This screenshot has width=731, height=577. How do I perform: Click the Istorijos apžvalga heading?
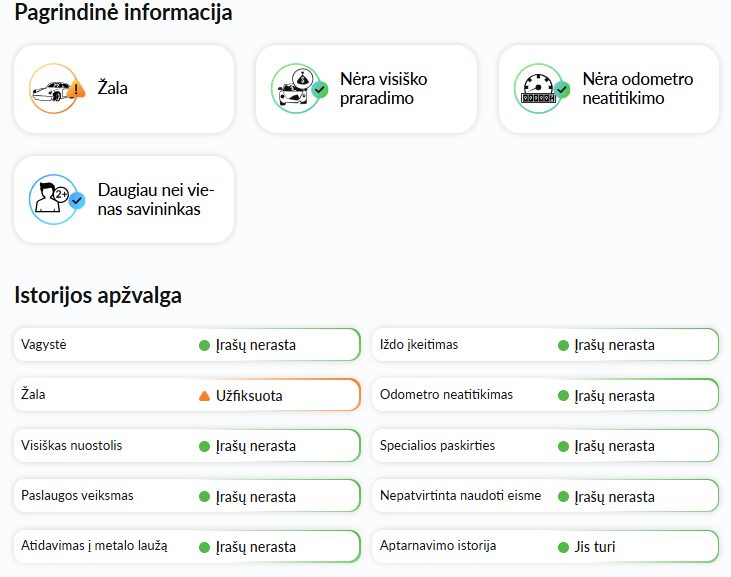[x=98, y=295]
